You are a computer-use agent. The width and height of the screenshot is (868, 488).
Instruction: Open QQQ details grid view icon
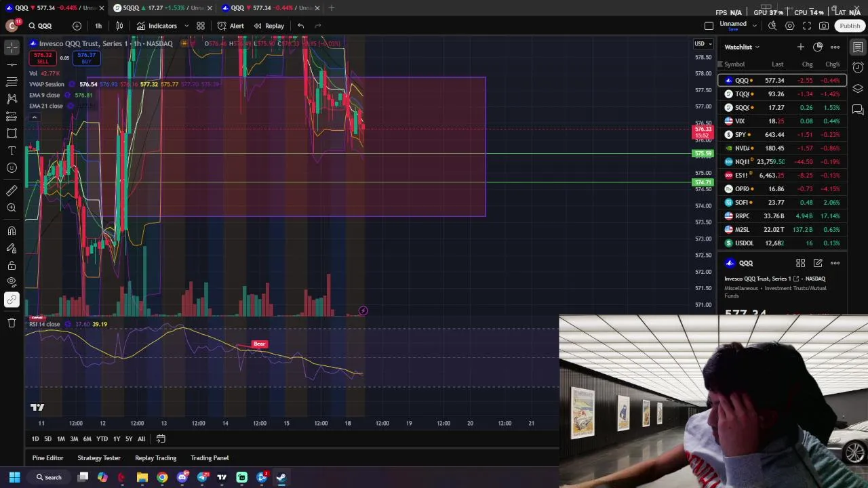coord(801,263)
